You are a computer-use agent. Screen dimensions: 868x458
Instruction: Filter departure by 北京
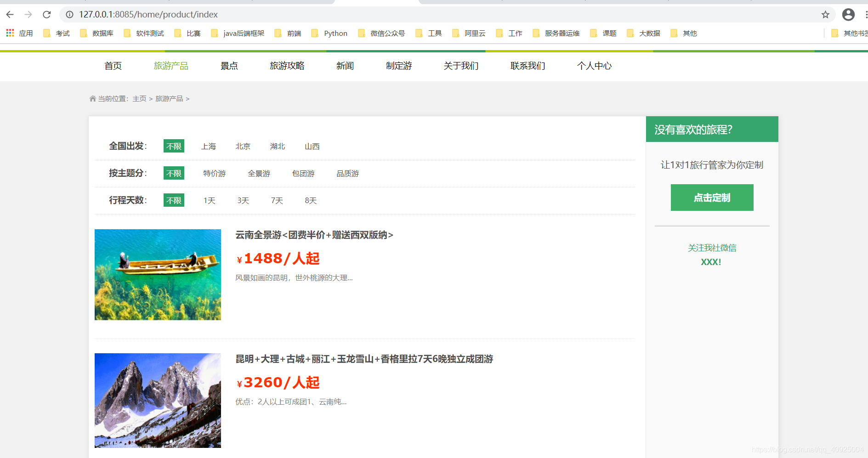click(x=243, y=146)
